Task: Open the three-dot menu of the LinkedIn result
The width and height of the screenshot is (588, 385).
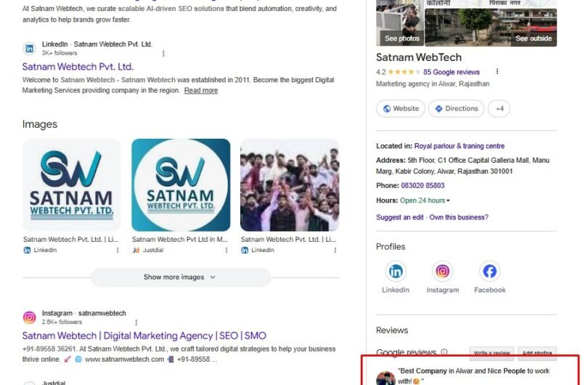Action: point(163,54)
